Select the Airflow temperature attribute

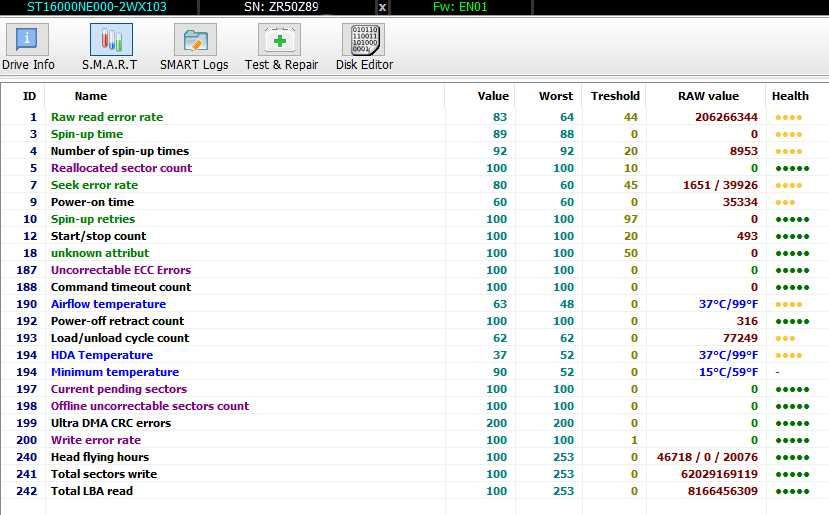(x=108, y=304)
